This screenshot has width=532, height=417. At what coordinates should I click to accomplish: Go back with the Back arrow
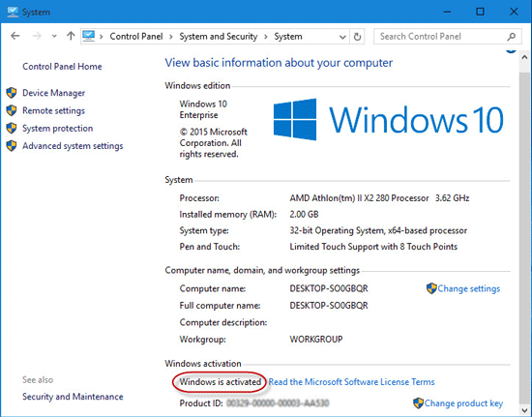pos(15,36)
